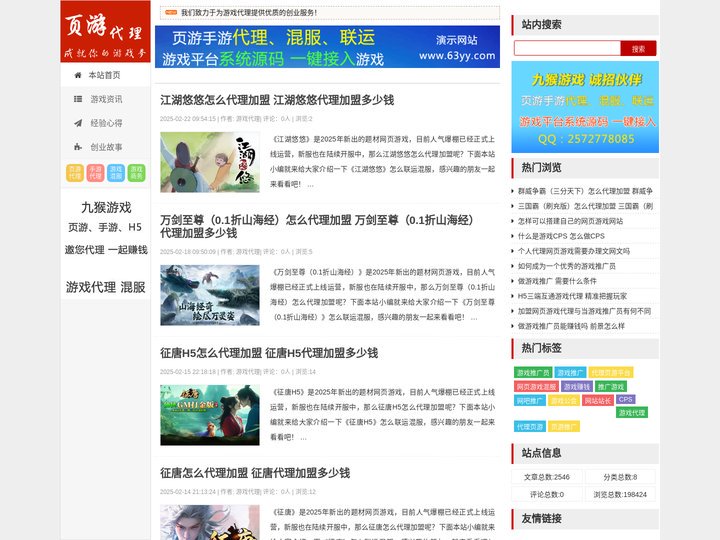Click the yellow 页游代理 square button

coord(75,173)
